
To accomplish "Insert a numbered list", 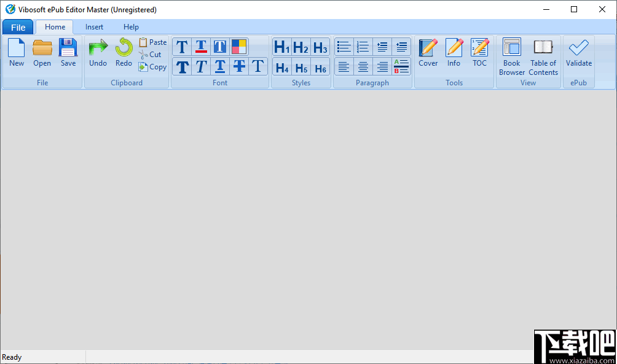I will [363, 46].
